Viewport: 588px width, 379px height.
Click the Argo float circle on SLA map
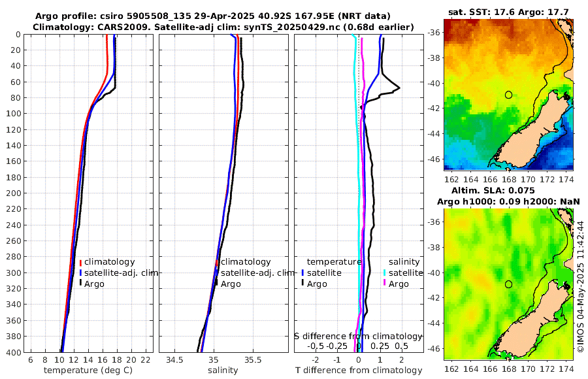pos(508,284)
